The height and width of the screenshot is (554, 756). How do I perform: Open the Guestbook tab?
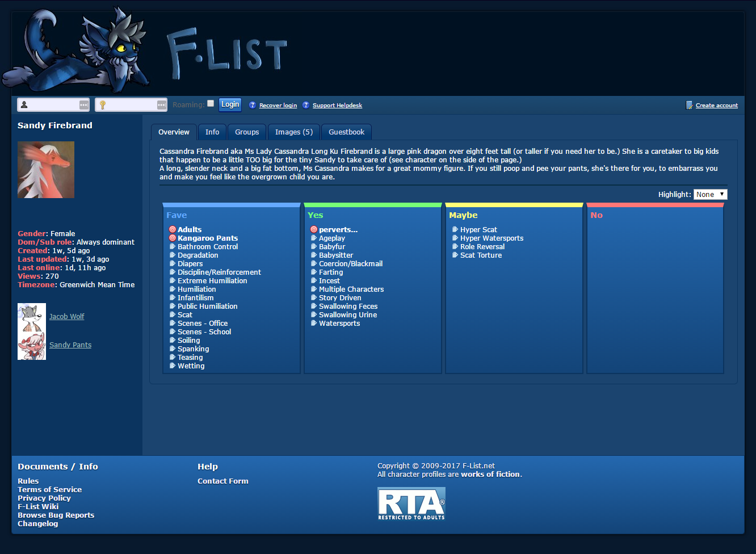[x=346, y=132]
